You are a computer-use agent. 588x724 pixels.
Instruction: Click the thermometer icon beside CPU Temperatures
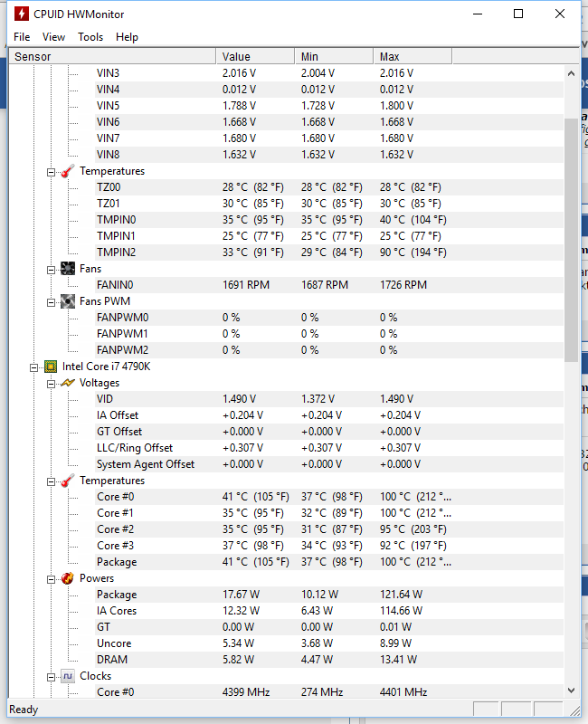point(67,481)
